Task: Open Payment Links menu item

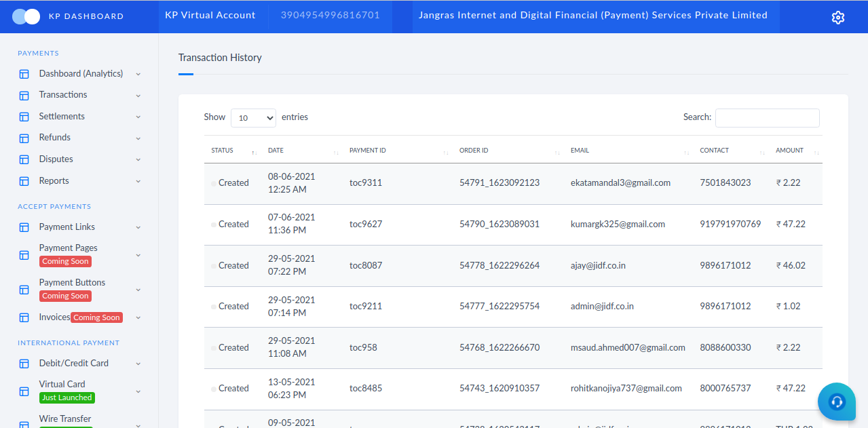Action: pyautogui.click(x=67, y=227)
